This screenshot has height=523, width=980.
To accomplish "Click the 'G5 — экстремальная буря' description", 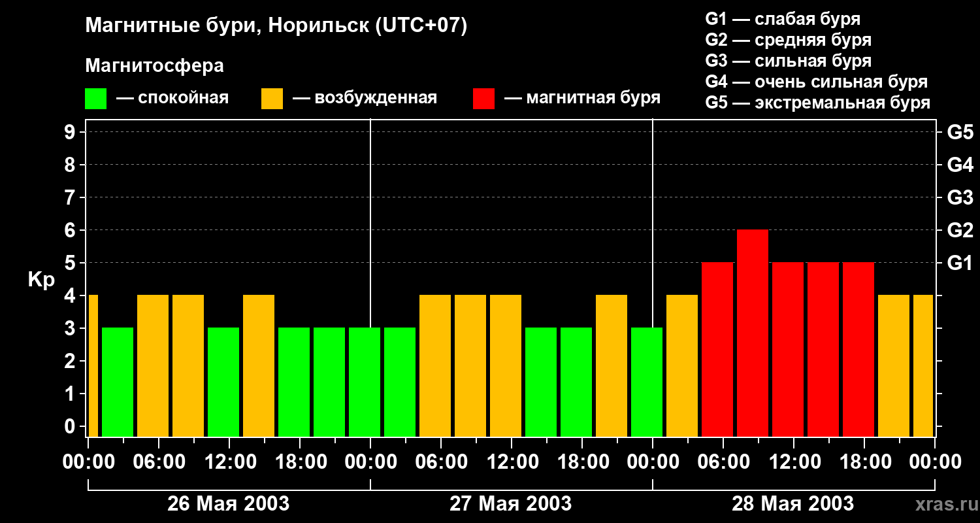I will [817, 103].
